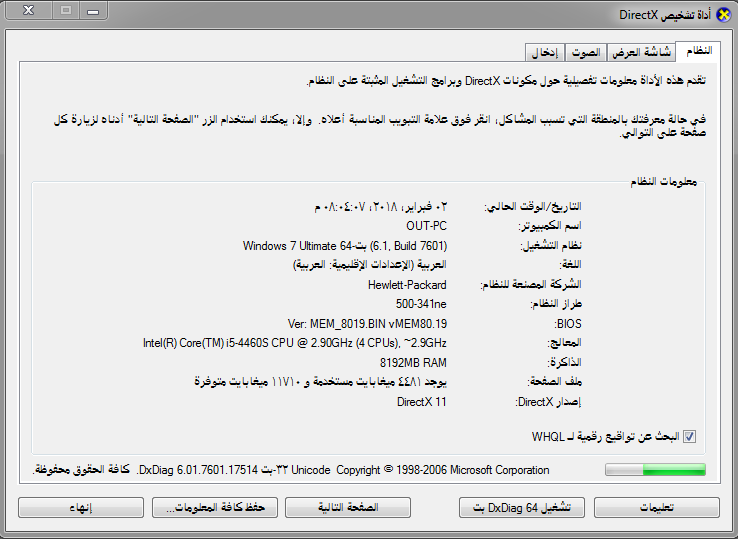This screenshot has width=738, height=539.
Task: Click the اسم الكمبيوتر label
Action: [x=550, y=226]
